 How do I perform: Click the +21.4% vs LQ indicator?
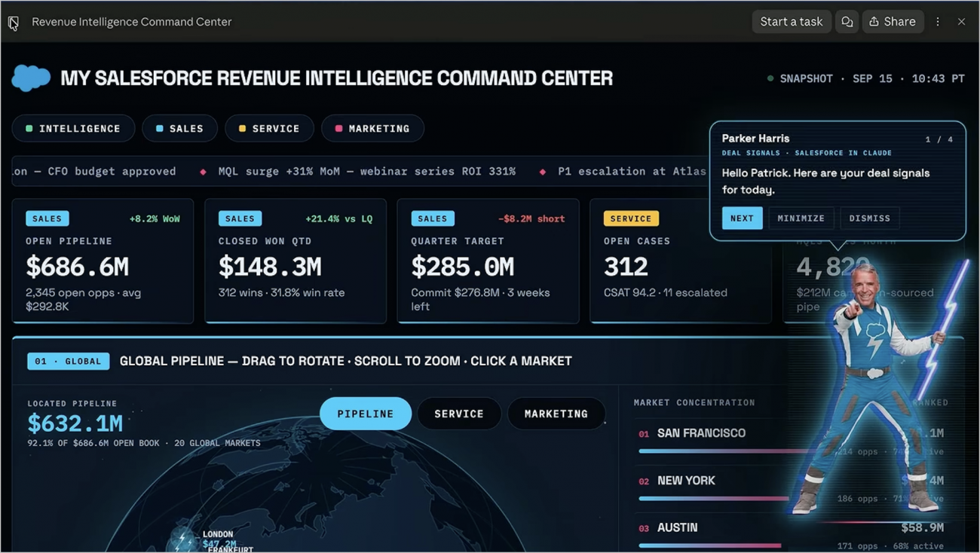tap(339, 218)
